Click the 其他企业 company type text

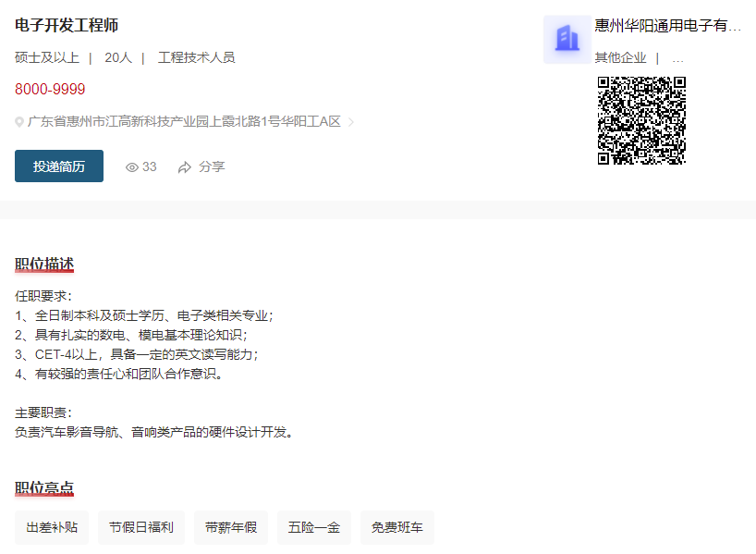(x=620, y=58)
